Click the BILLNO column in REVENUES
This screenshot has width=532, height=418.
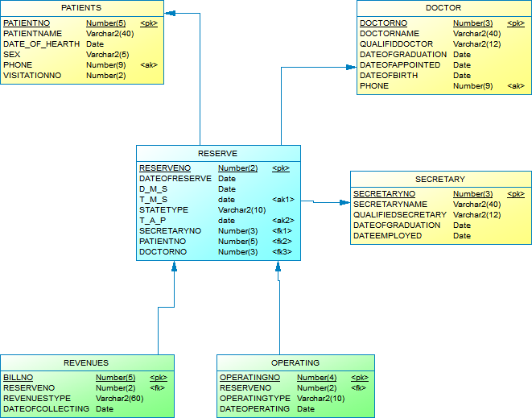click(x=18, y=378)
